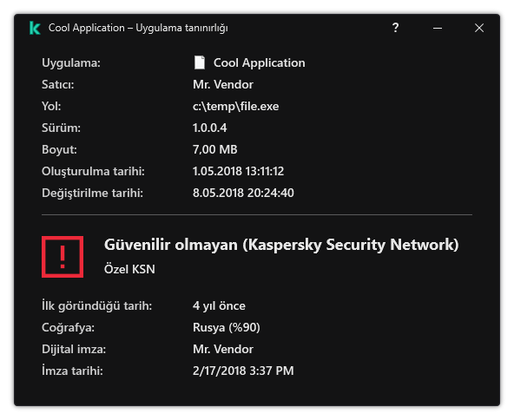Click the Kaspersky logo in title bar
The width and height of the screenshot is (514, 420).
(35, 28)
